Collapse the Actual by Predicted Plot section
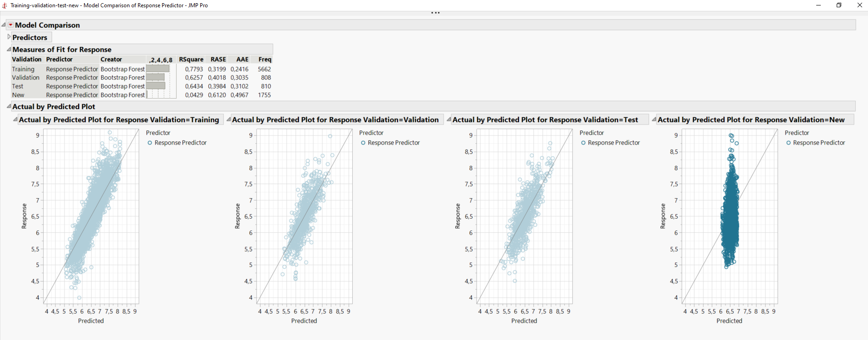 (x=9, y=106)
